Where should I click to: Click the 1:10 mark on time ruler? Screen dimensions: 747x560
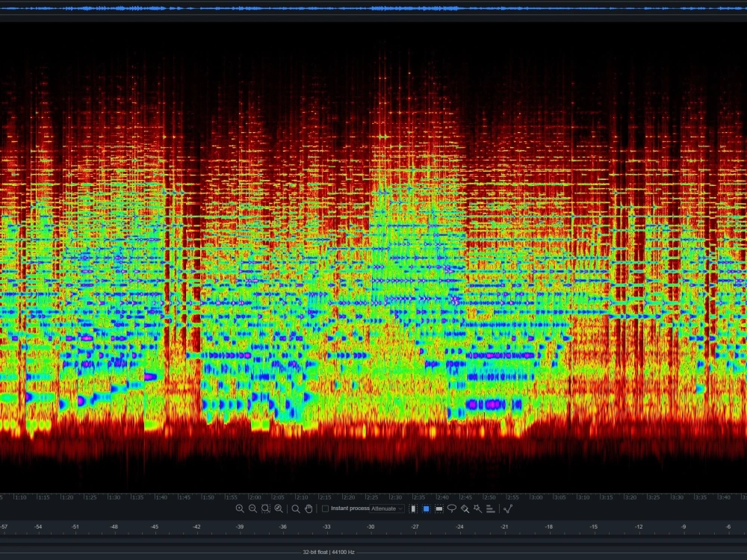pyautogui.click(x=20, y=497)
